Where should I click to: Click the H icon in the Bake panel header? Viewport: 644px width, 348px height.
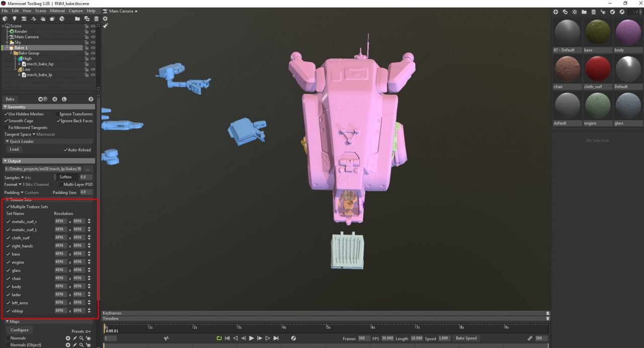tap(55, 99)
